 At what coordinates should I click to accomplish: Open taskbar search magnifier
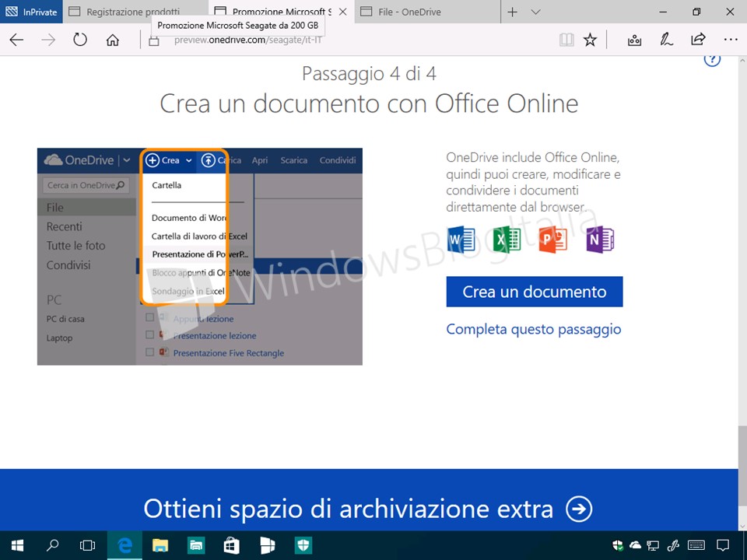52,545
